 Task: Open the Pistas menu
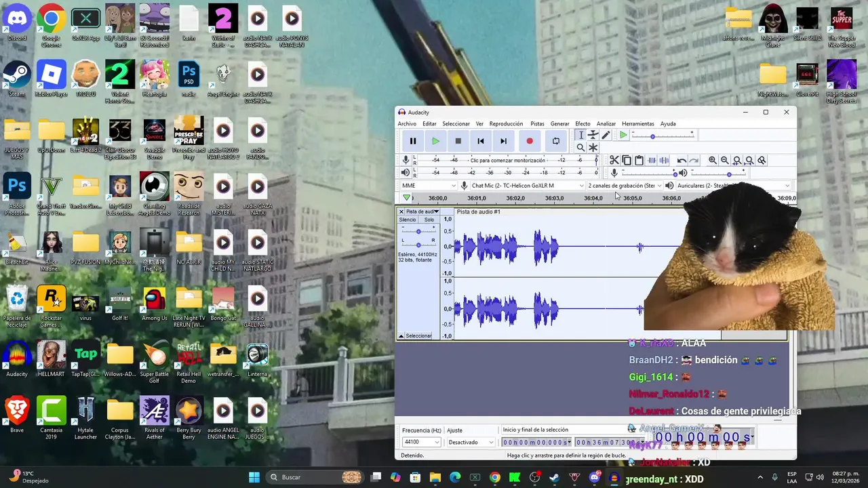point(537,124)
